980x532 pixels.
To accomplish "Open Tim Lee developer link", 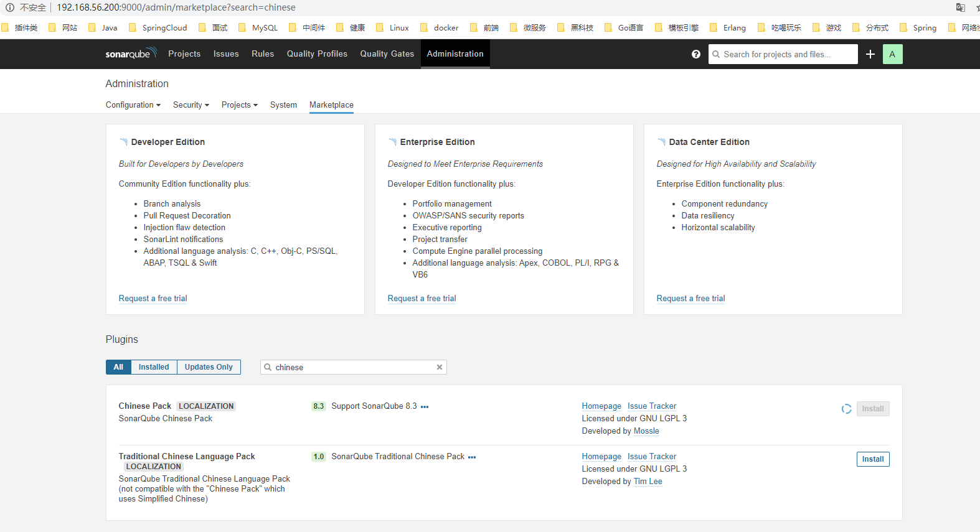I will pos(648,482).
